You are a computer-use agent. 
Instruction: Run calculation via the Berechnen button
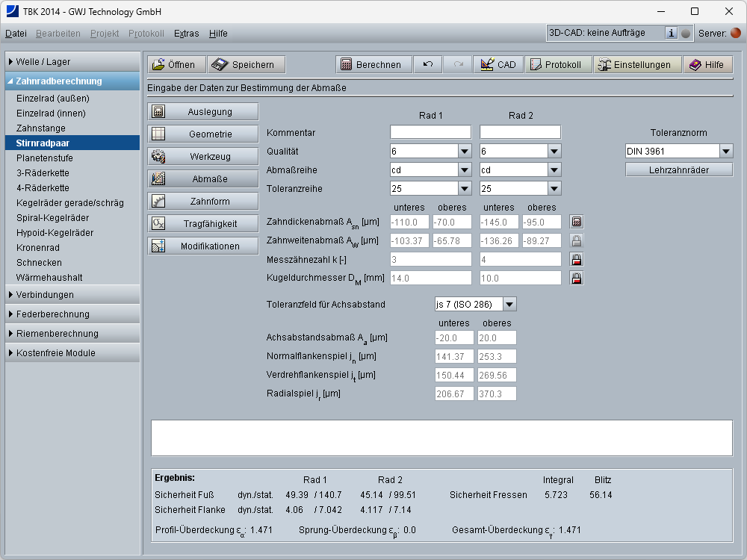click(371, 65)
